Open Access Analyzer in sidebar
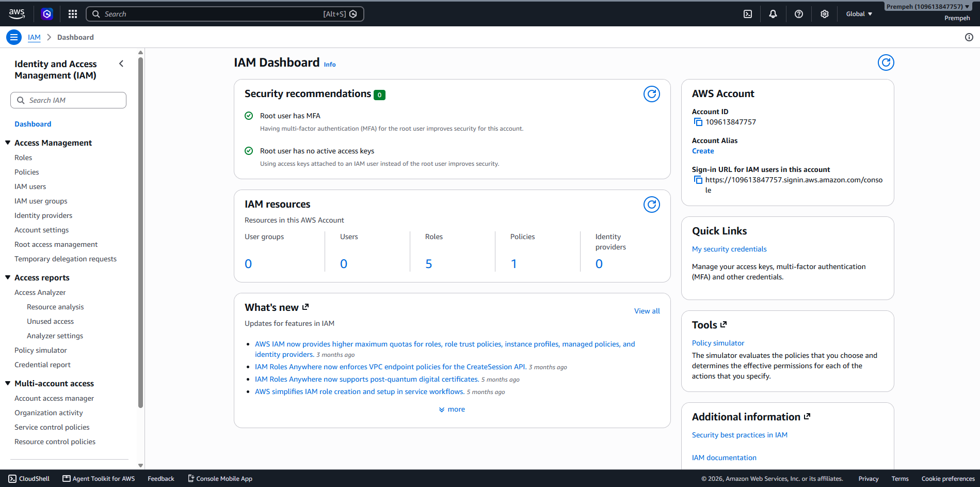The width and height of the screenshot is (980, 487). [x=40, y=292]
